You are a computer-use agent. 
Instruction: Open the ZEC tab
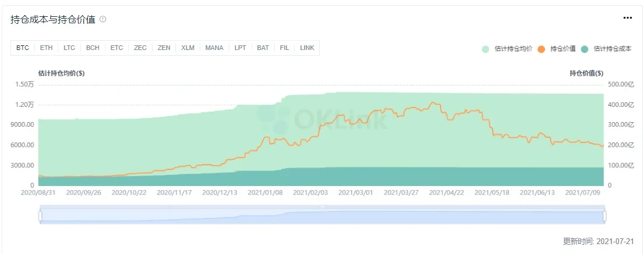[140, 48]
